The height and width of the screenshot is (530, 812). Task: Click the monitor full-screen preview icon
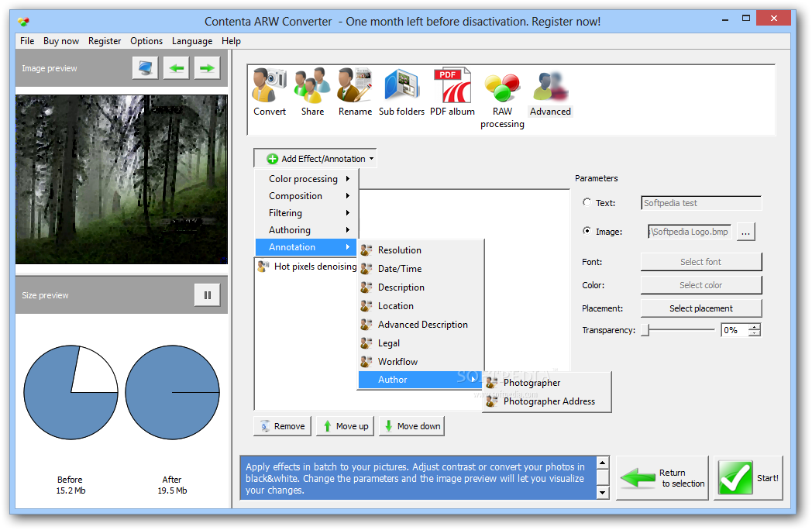(145, 68)
